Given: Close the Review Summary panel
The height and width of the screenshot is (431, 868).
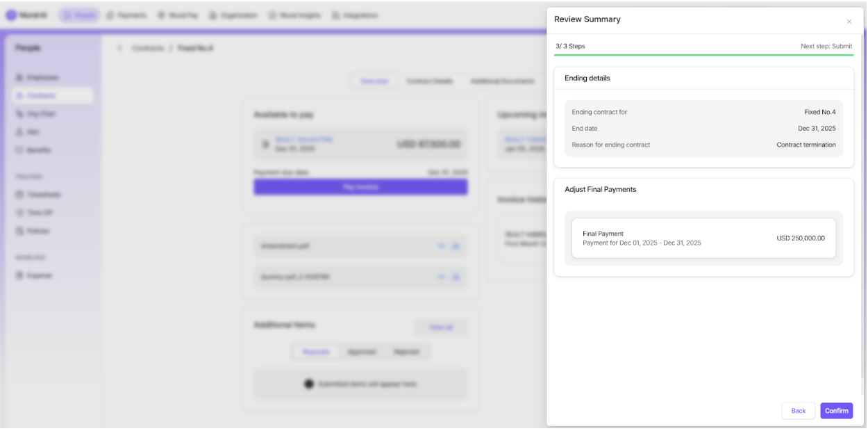Looking at the screenshot, I should pyautogui.click(x=849, y=22).
